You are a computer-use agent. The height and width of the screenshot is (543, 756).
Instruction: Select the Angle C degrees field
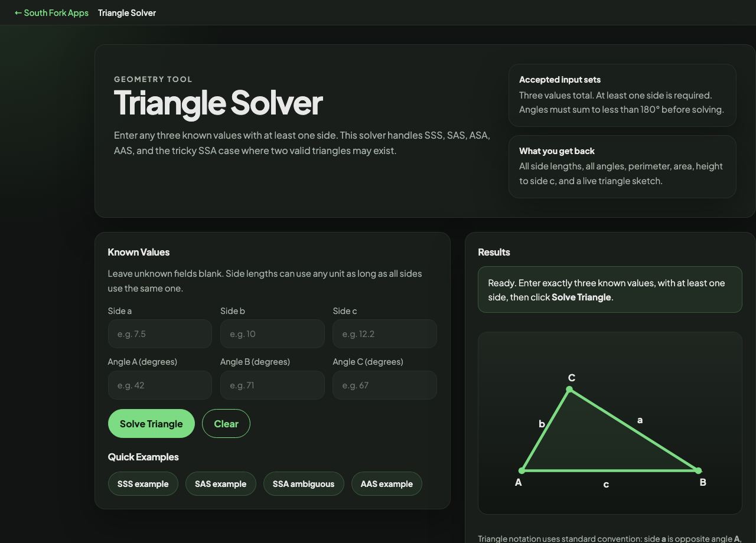coord(384,385)
